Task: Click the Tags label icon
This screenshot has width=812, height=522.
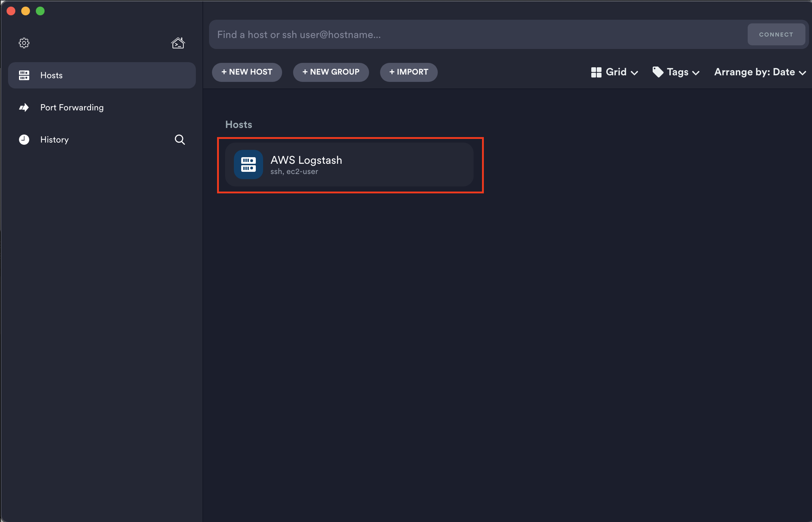Action: [x=658, y=72]
